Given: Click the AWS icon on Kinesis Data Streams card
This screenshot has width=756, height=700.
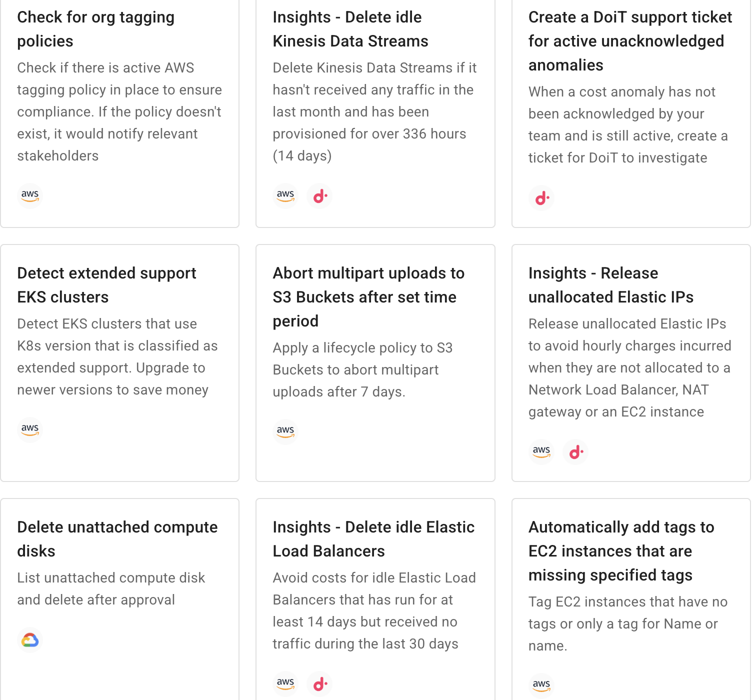Looking at the screenshot, I should (x=285, y=195).
